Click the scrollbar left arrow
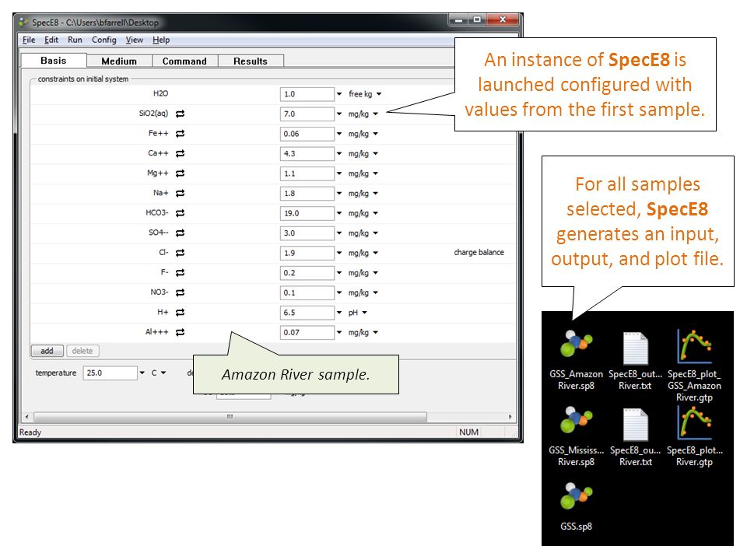 [x=27, y=417]
